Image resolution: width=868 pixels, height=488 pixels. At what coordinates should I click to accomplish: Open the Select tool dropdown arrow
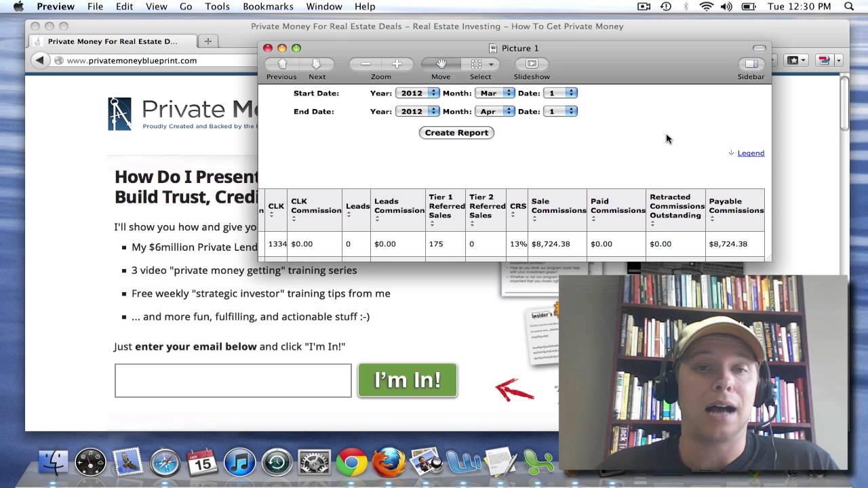[492, 64]
